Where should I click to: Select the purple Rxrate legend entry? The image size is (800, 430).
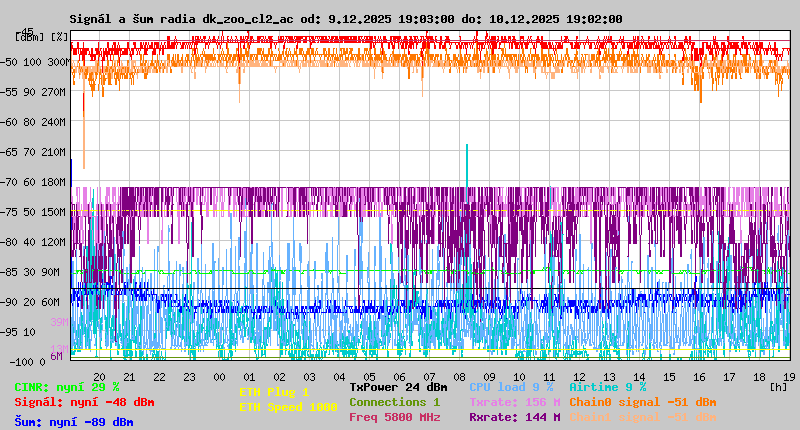tap(514, 417)
